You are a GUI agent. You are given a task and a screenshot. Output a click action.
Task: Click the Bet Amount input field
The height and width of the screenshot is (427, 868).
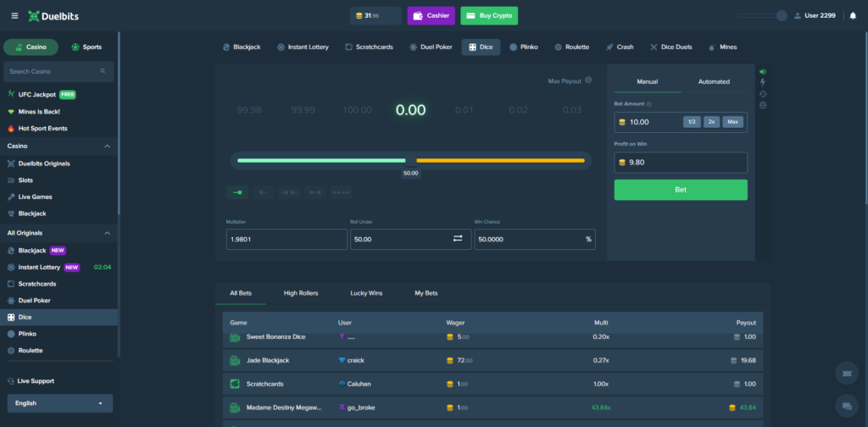(x=681, y=122)
